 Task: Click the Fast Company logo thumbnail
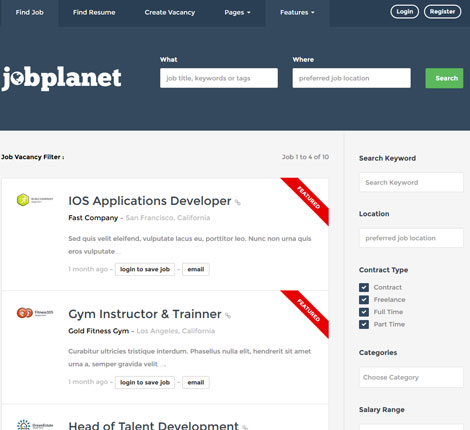point(35,200)
